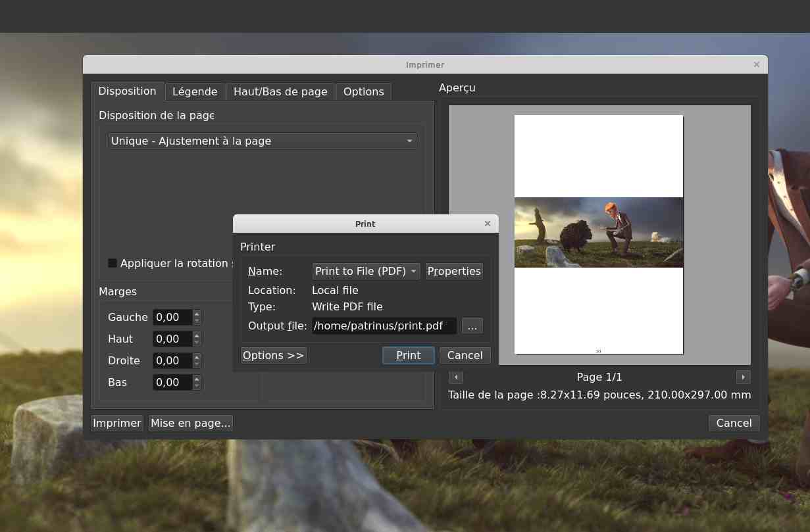The width and height of the screenshot is (810, 532).
Task: Click the 'Marges' section label
Action: [118, 291]
